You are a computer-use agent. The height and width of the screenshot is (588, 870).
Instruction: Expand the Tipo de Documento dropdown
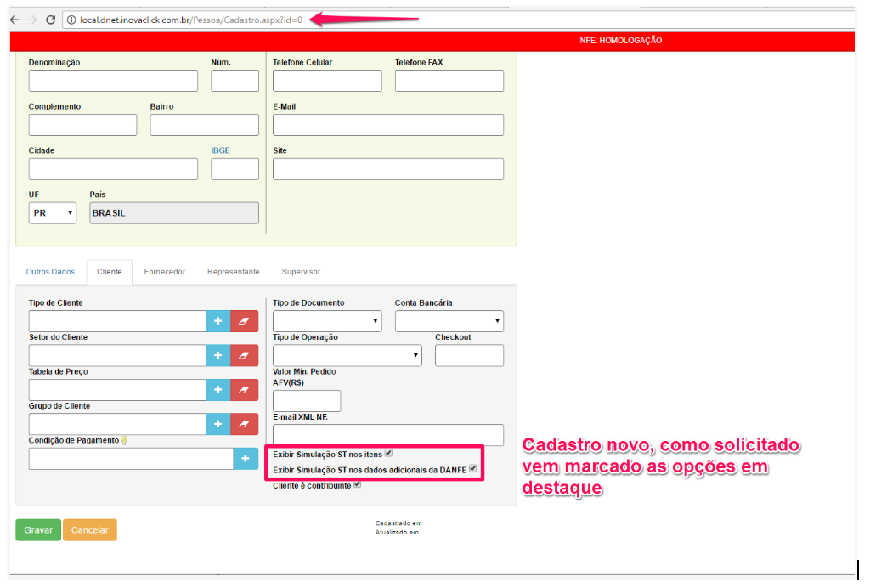click(326, 321)
